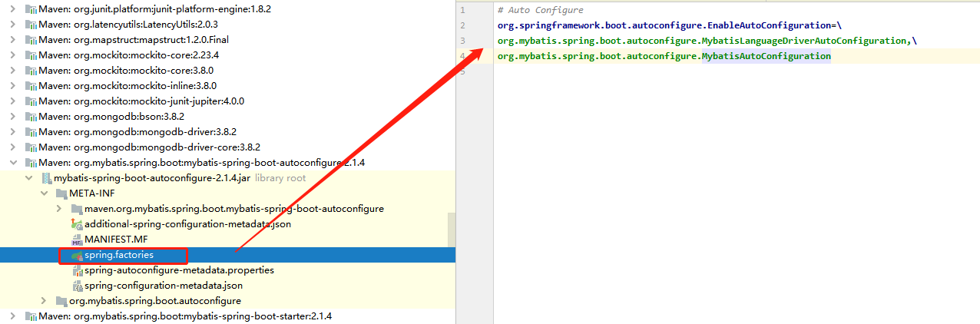
Task: Click library icon of mongodb-driver-core:3.8.2
Action: 31,147
